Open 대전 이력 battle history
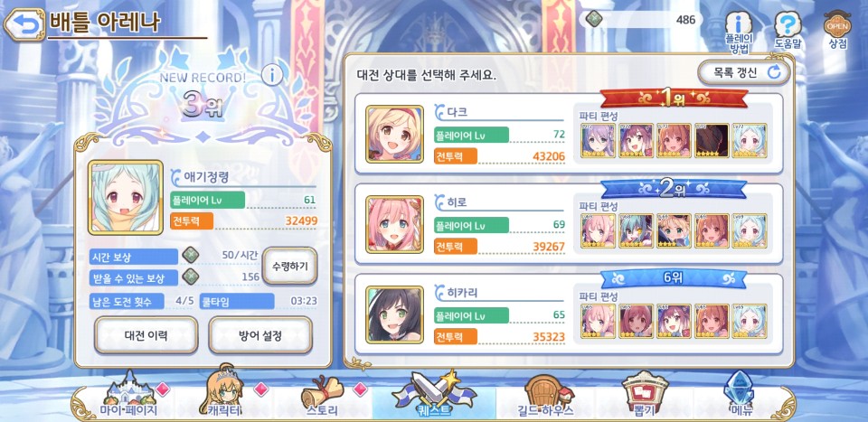 click(x=146, y=334)
